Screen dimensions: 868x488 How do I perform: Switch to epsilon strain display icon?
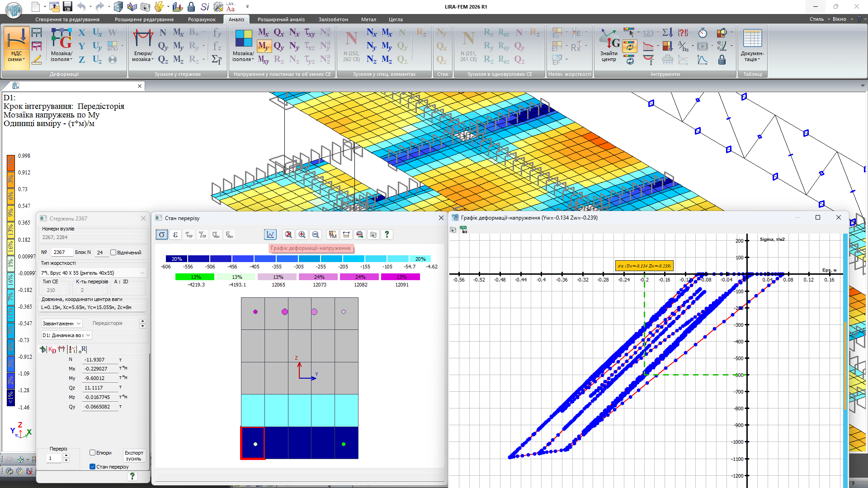(175, 235)
